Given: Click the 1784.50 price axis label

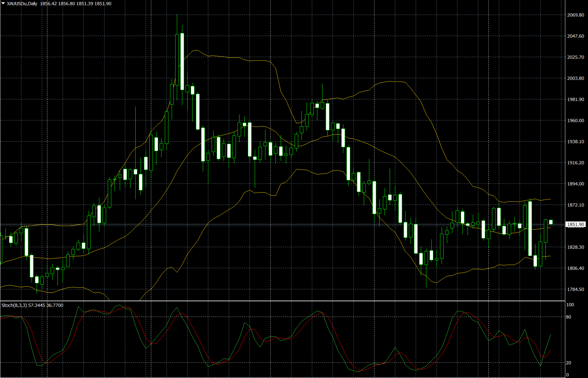Looking at the screenshot, I should (x=576, y=289).
